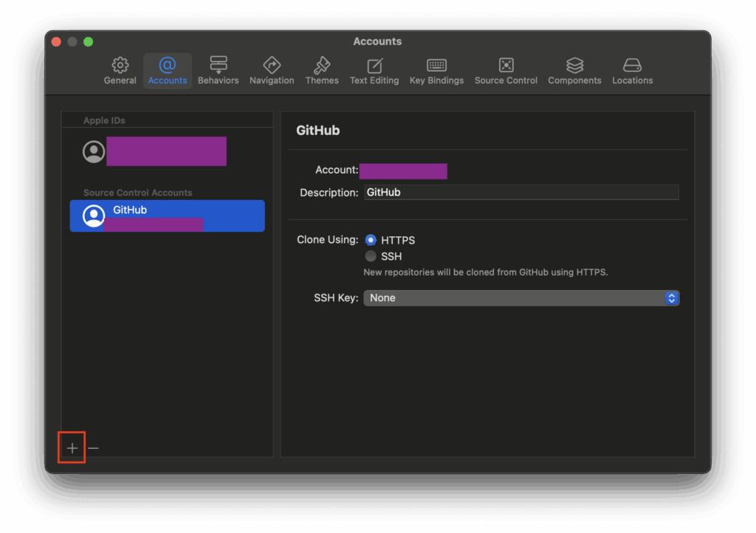This screenshot has height=533, width=756.
Task: Remove selected account with minus button
Action: [x=94, y=448]
